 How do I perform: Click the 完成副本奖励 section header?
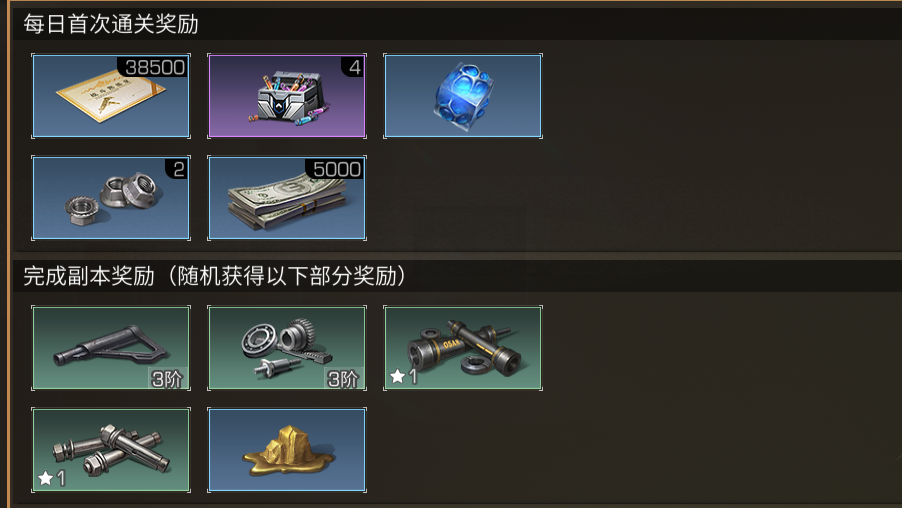coord(89,276)
